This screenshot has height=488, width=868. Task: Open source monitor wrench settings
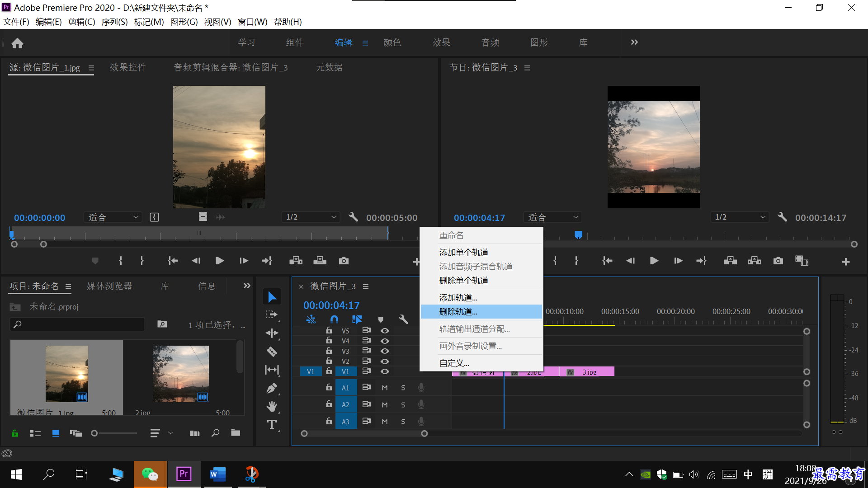(353, 217)
